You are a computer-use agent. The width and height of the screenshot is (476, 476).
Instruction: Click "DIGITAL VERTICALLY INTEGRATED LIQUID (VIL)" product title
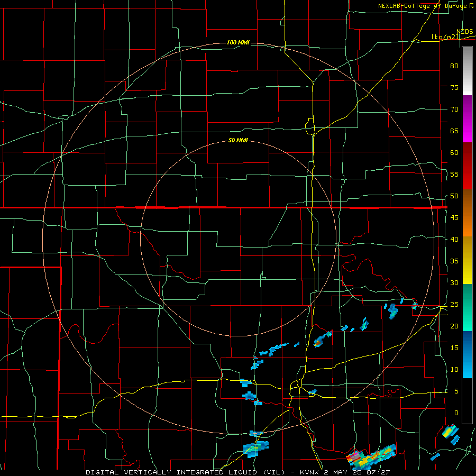[186, 472]
